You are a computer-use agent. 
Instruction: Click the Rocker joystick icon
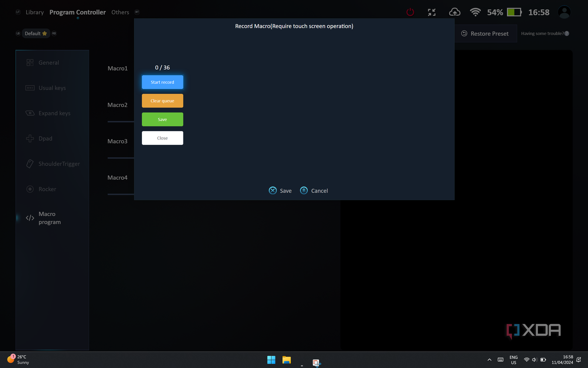point(30,189)
